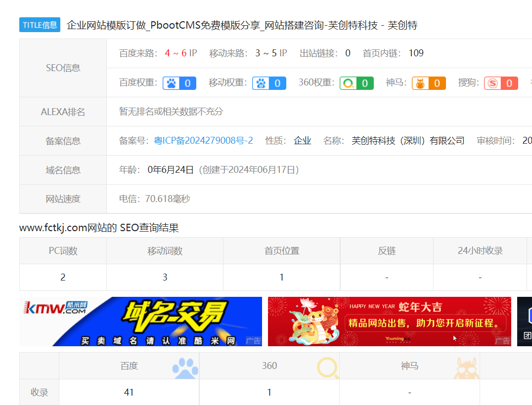Click the 广告 tag on red banner

[x=502, y=341]
